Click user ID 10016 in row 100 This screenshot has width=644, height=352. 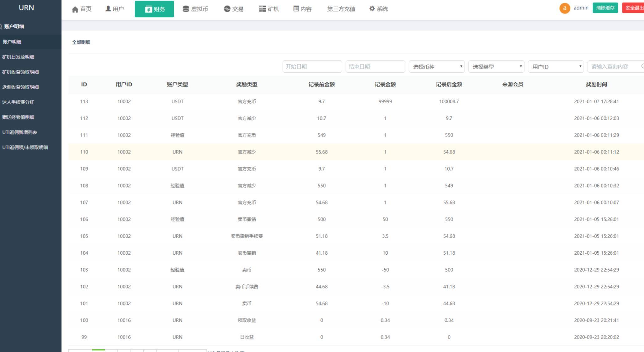click(x=124, y=320)
